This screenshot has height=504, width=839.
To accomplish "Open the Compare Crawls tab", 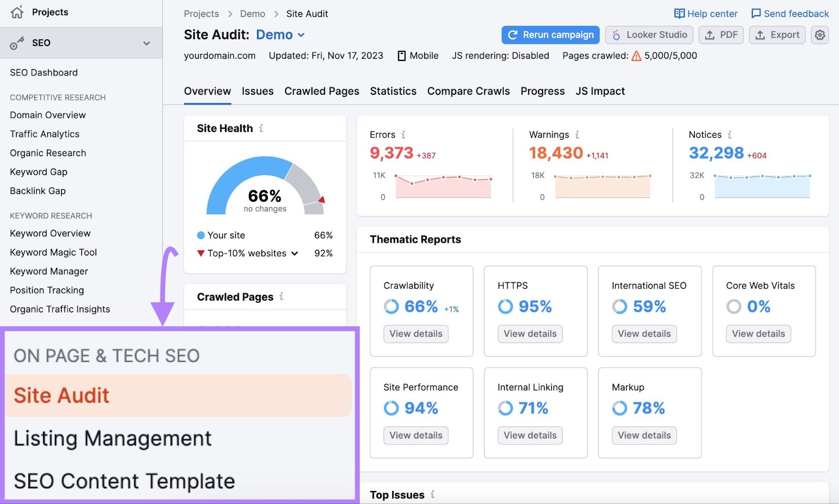I will pyautogui.click(x=468, y=91).
